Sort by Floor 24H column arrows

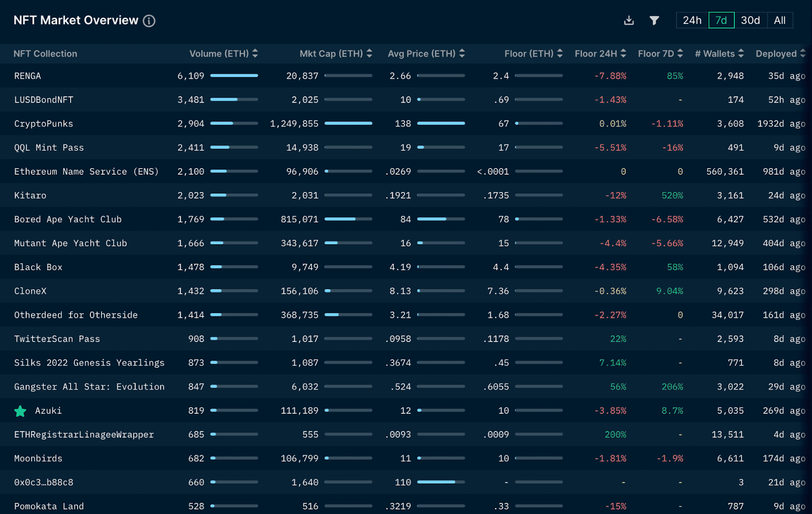[623, 53]
